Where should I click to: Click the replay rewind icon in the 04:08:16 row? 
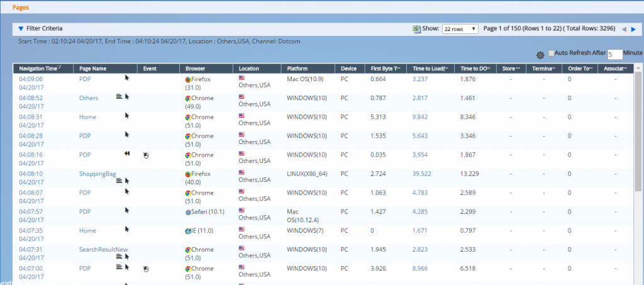click(127, 153)
